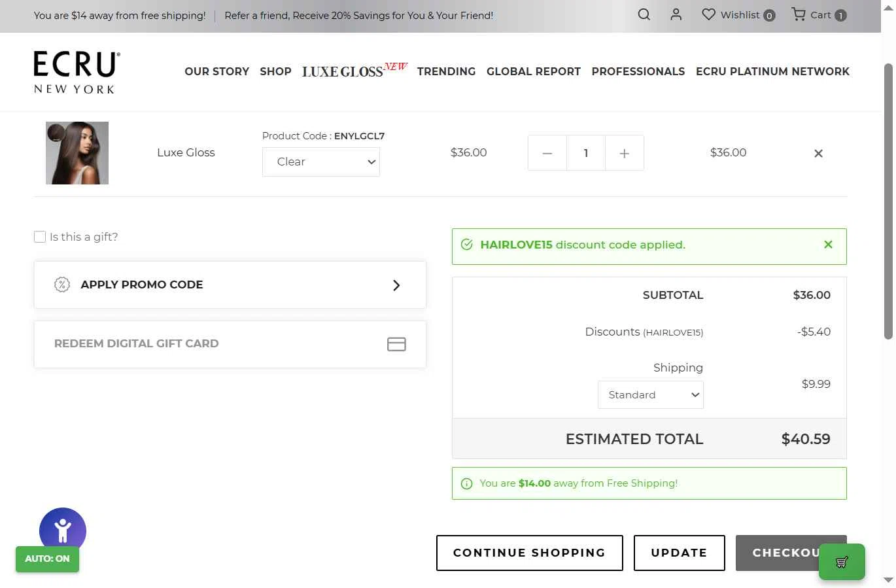Image resolution: width=896 pixels, height=588 pixels.
Task: Decrease quantity with minus button
Action: (547, 153)
